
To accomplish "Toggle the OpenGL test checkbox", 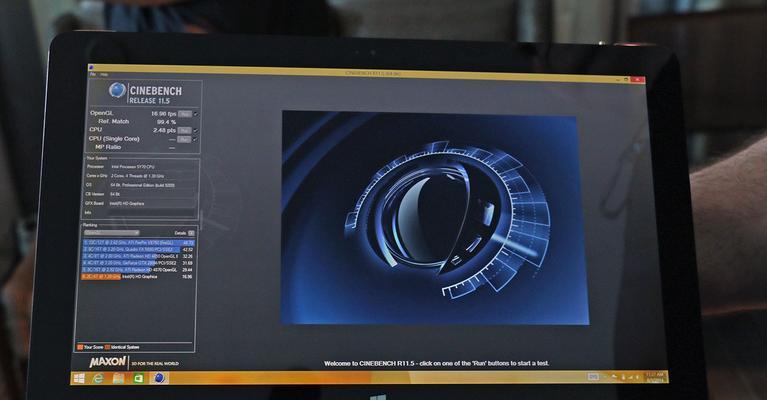I will pyautogui.click(x=196, y=114).
